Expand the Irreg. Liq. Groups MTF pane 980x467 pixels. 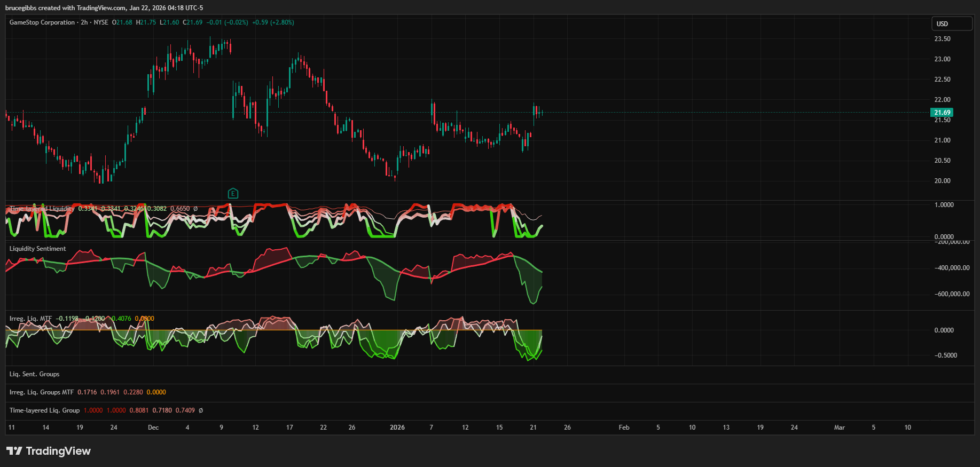tap(42, 392)
